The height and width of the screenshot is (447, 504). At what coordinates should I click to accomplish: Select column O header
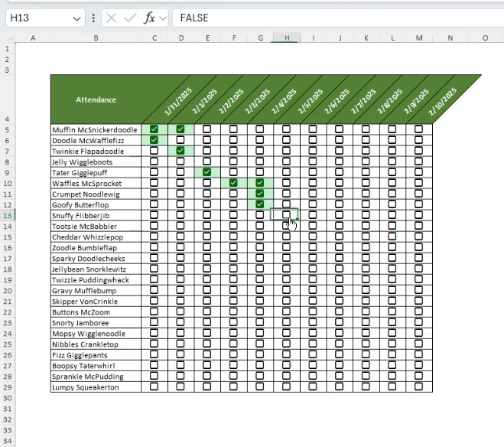click(x=486, y=38)
